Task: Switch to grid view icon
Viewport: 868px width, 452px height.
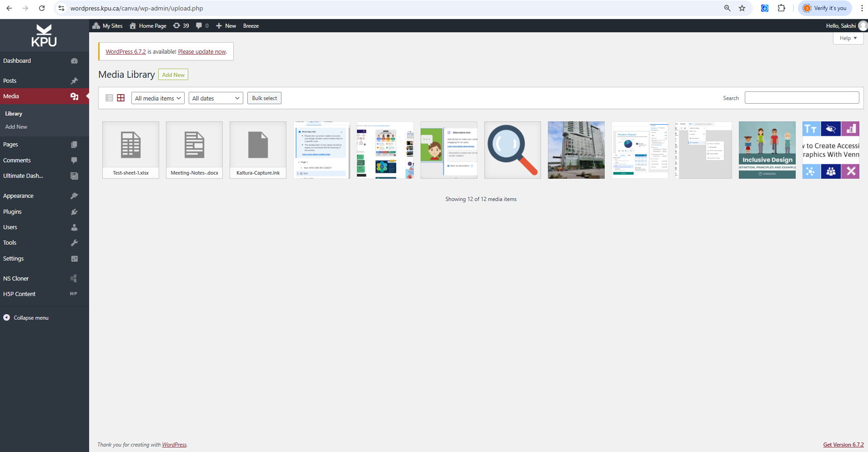Action: tap(121, 98)
